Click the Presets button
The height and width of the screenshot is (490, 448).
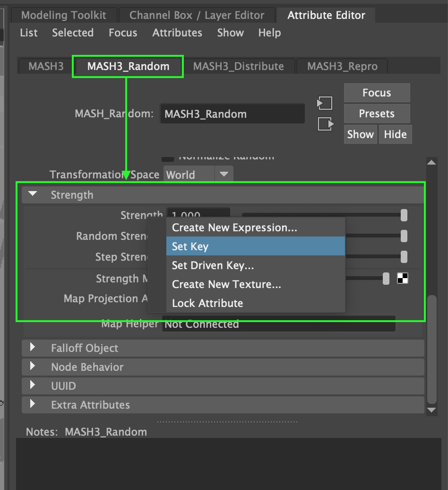(x=377, y=114)
